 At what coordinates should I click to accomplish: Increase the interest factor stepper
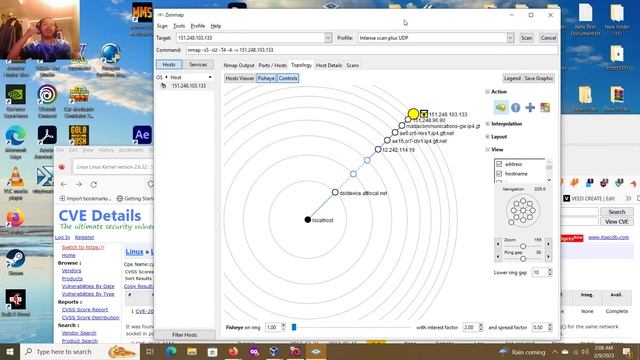tap(480, 325)
